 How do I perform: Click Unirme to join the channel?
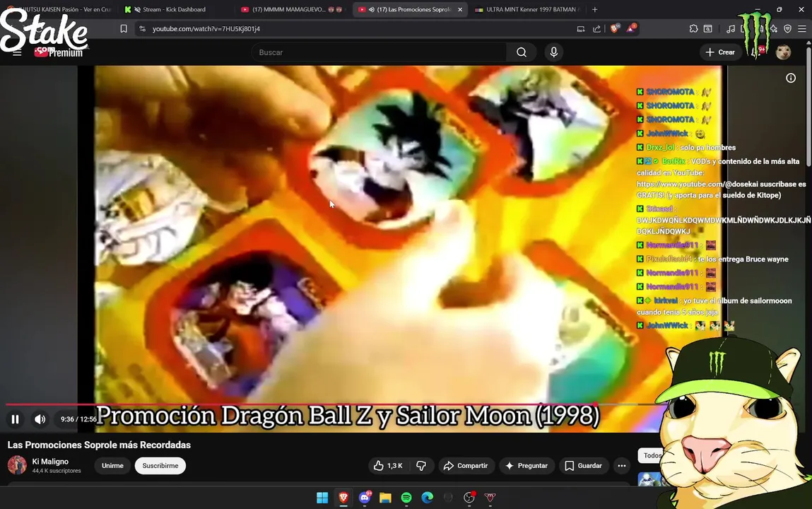[112, 465]
